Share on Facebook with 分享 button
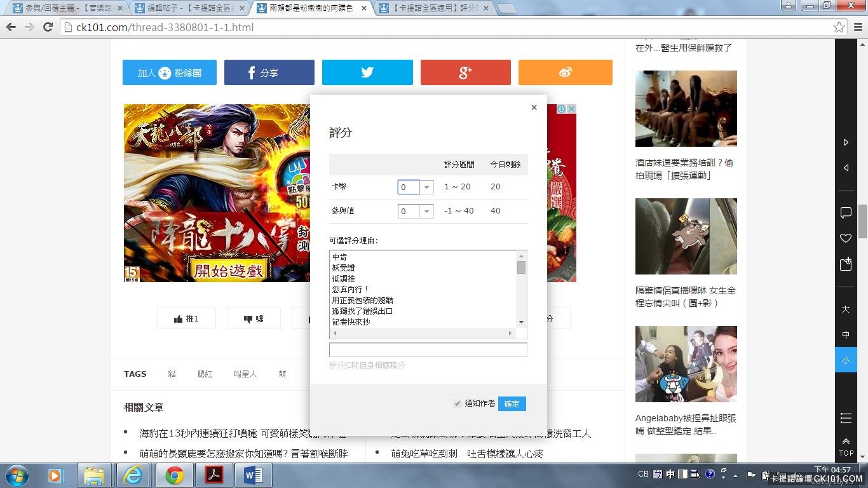 (x=269, y=72)
